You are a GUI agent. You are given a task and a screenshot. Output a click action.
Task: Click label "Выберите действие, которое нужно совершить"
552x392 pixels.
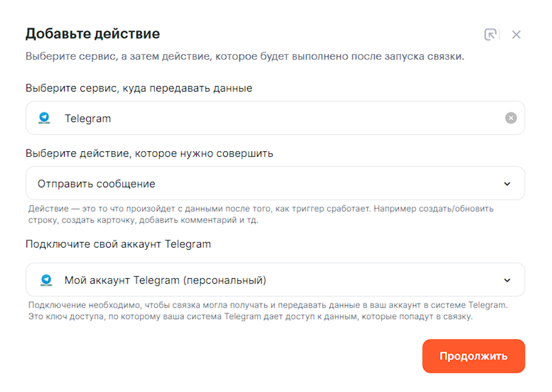tap(149, 153)
